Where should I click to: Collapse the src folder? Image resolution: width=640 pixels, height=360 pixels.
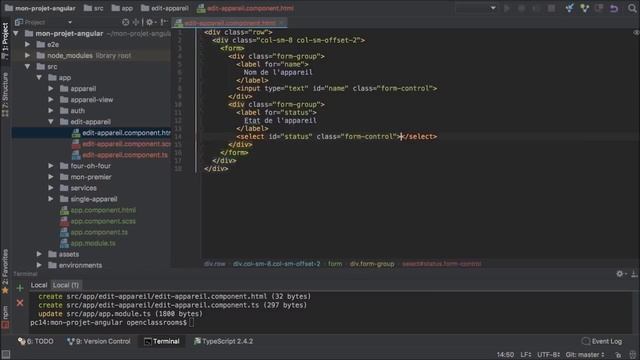pos(27,67)
